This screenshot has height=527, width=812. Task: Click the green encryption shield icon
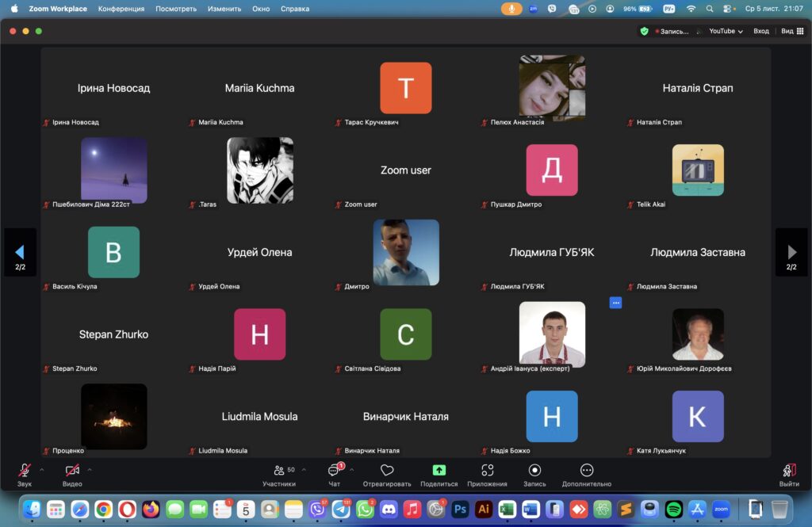click(x=644, y=31)
